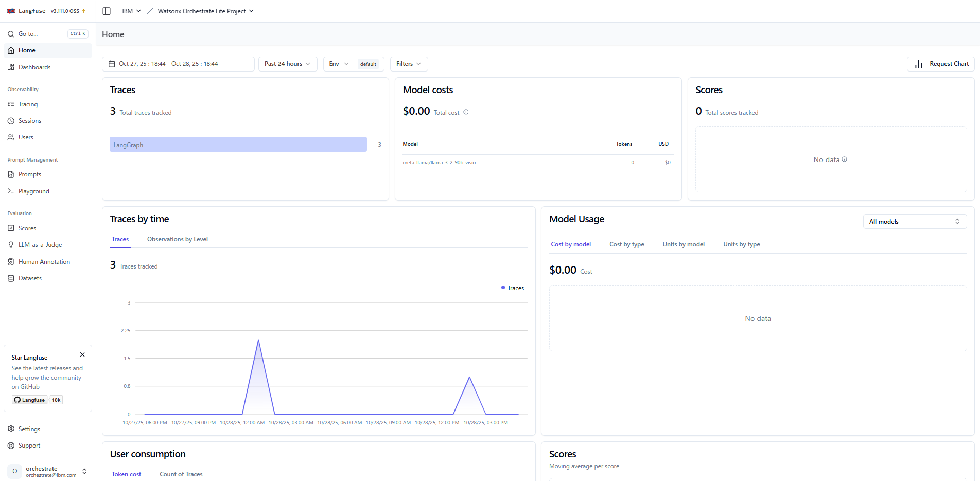The width and height of the screenshot is (980, 481).
Task: Select the Units by model tab
Action: click(684, 244)
